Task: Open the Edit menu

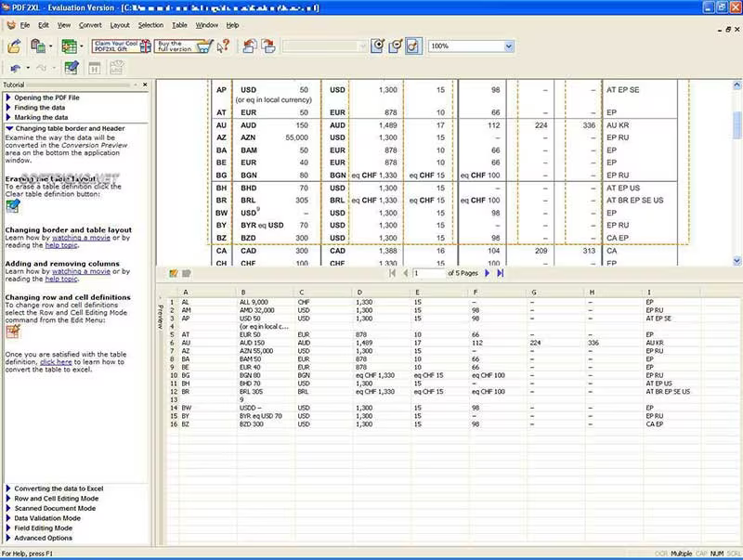Action: coord(44,25)
